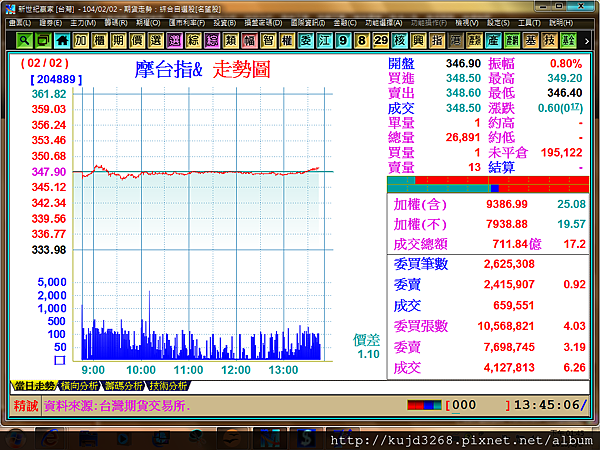
Task: Select the red 幅 toolbar button
Action: tap(249, 40)
